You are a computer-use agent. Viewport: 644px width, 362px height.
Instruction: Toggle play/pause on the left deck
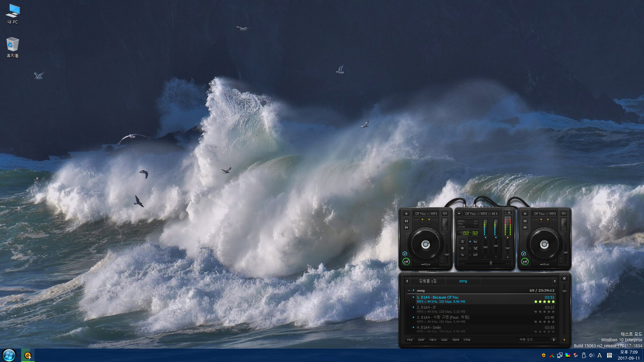click(x=406, y=261)
